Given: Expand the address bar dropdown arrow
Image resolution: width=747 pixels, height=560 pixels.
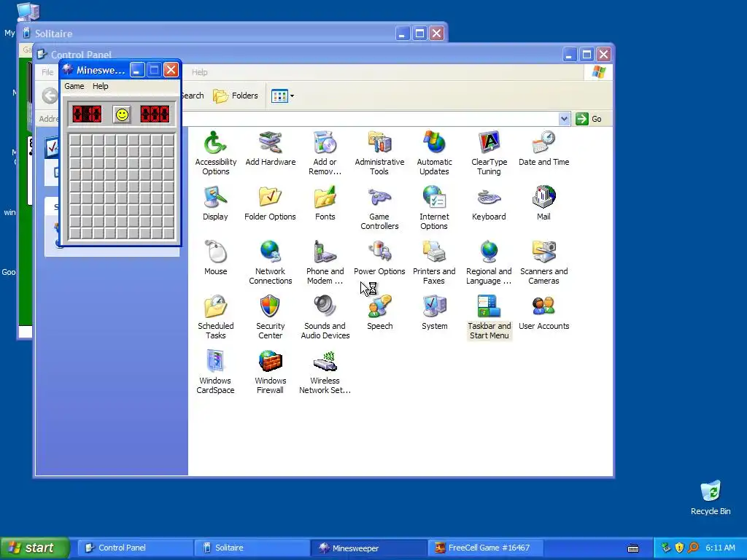Looking at the screenshot, I should 564,119.
